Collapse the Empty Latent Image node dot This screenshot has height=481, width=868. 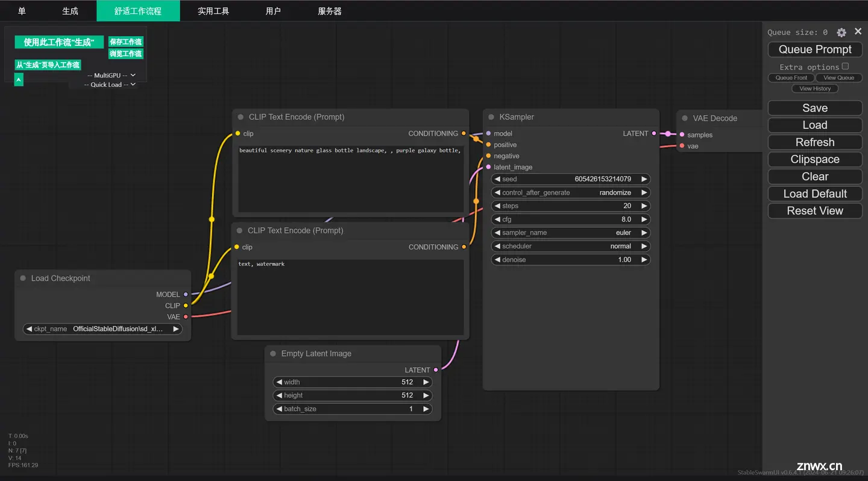point(273,354)
